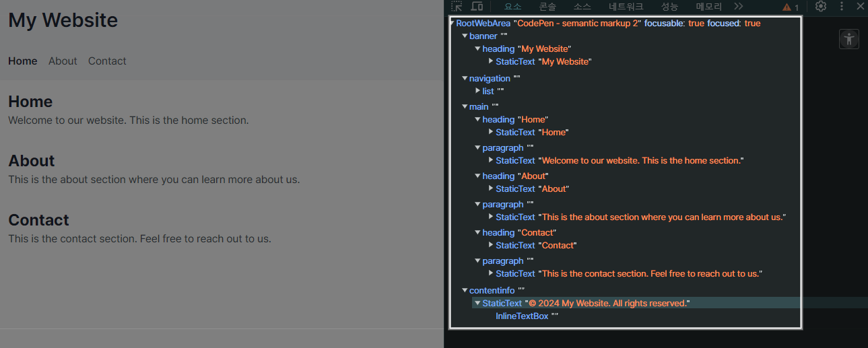Image resolution: width=868 pixels, height=348 pixels.
Task: Show more DevTools tabs with double chevron
Action: pyautogui.click(x=739, y=7)
